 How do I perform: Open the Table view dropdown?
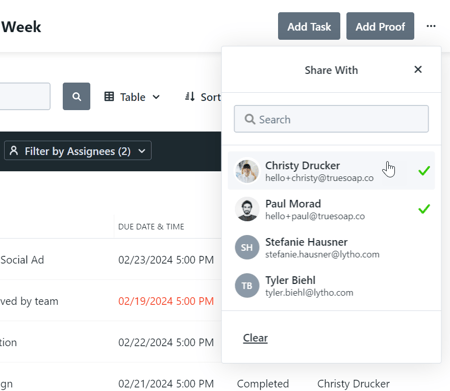pyautogui.click(x=132, y=97)
